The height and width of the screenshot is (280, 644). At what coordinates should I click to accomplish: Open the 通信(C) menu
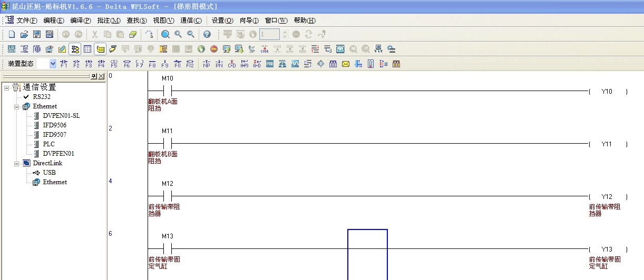coord(190,21)
